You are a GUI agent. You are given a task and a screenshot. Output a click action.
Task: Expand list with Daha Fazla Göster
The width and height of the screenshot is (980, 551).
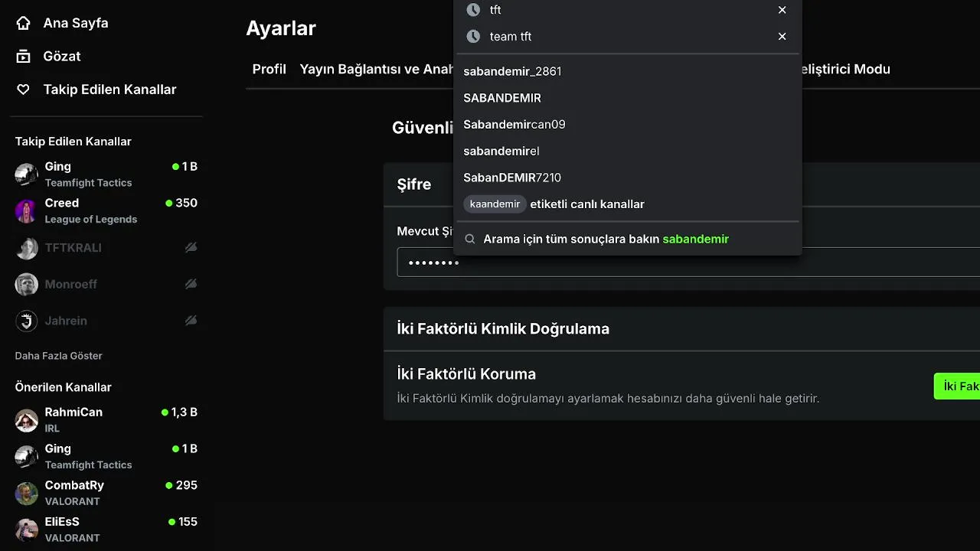(x=58, y=356)
